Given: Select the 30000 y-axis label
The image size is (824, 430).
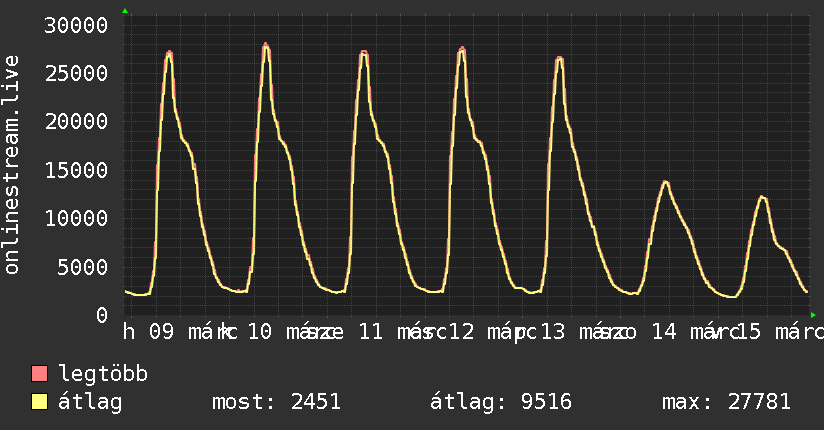Looking at the screenshot, I should [x=76, y=25].
